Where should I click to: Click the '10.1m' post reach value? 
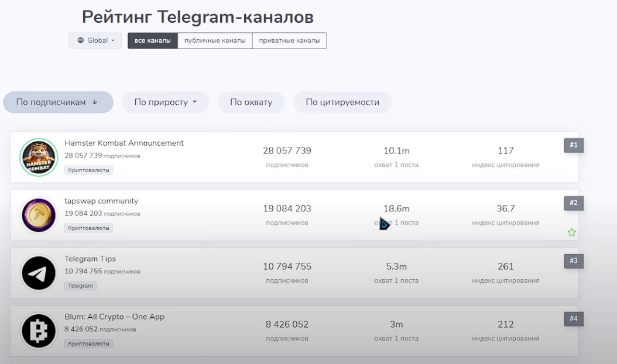pos(396,151)
